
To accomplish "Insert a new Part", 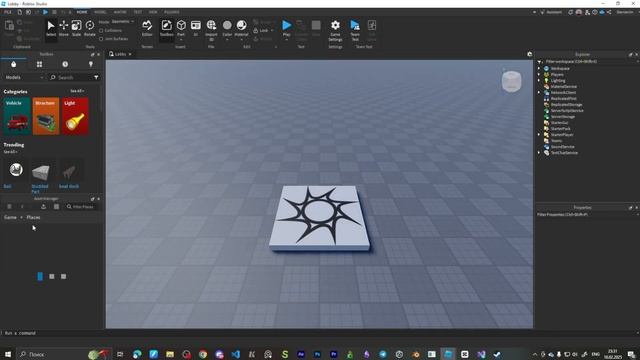I will pyautogui.click(x=181, y=29).
